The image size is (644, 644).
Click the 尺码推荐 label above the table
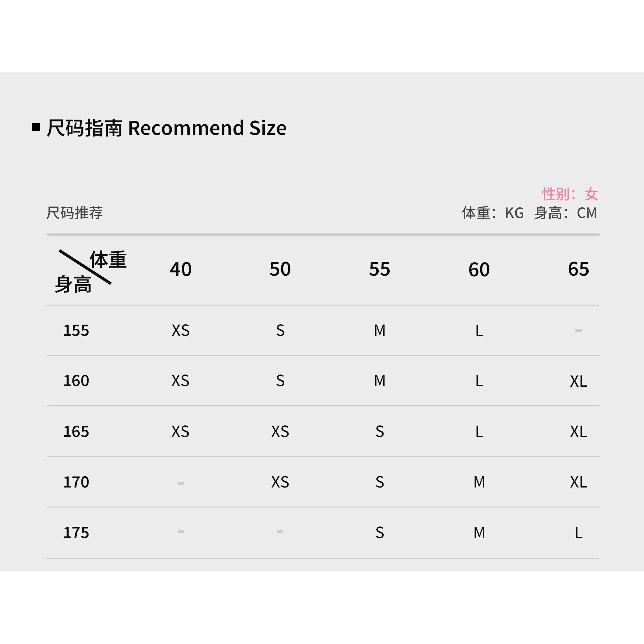point(74,213)
